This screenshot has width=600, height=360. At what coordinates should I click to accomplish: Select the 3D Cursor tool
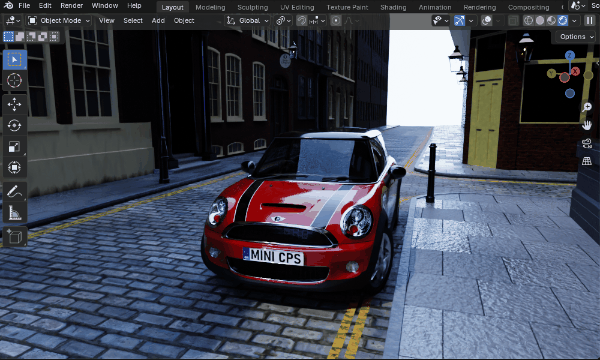(x=15, y=80)
